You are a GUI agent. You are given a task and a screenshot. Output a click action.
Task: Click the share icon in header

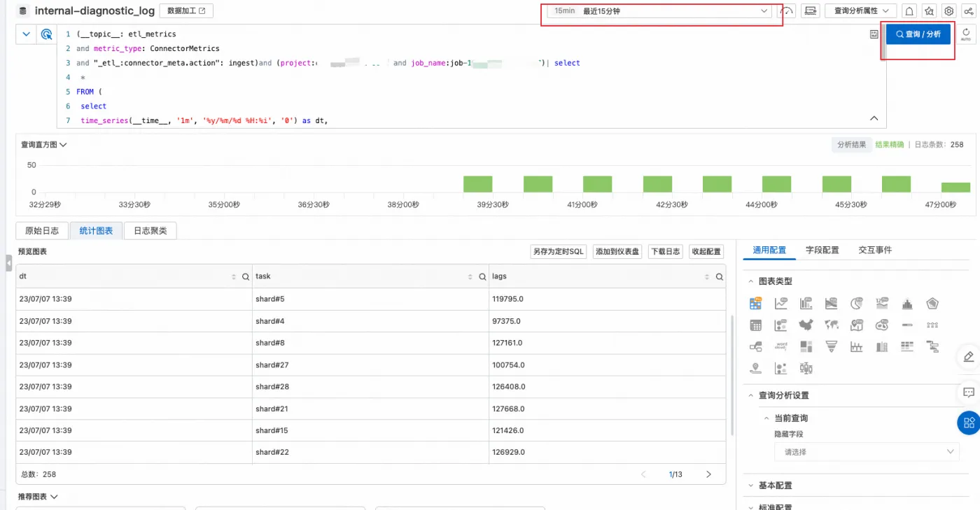[969, 11]
